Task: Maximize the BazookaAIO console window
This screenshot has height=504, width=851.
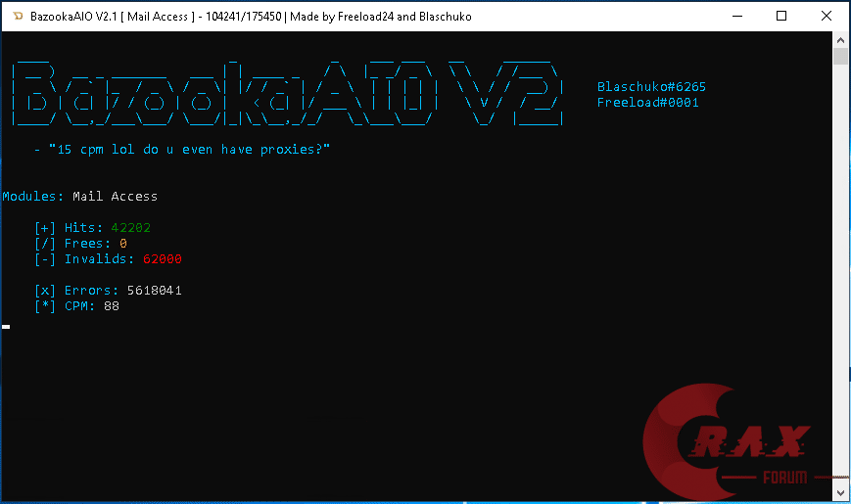Action: pyautogui.click(x=781, y=17)
